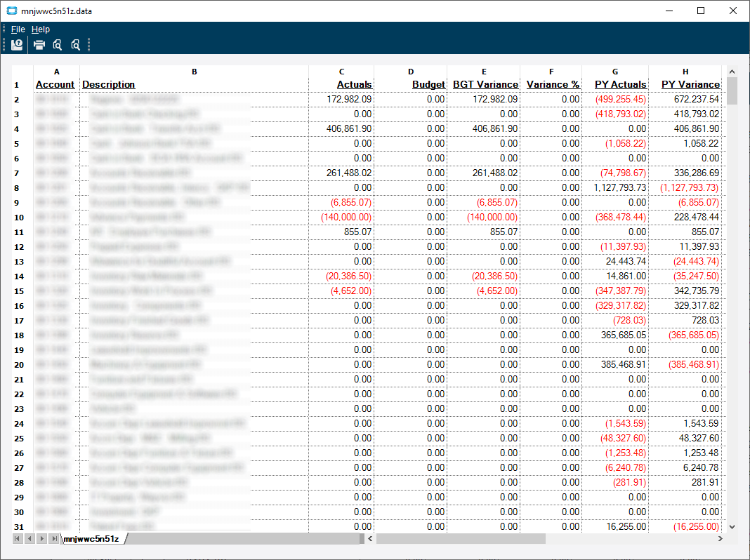Click the horizontal scrollbar thumb

click(461, 538)
